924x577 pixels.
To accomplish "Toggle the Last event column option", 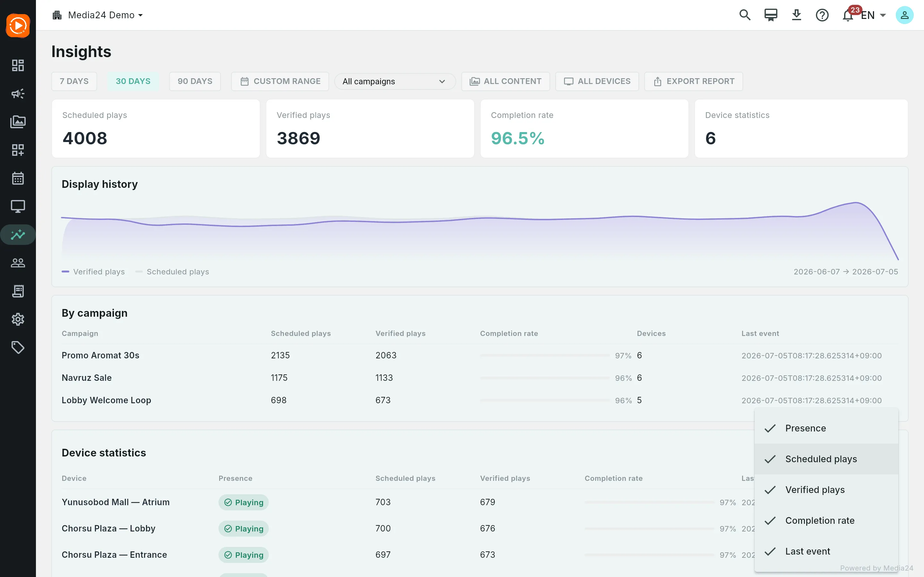I will [x=826, y=551].
